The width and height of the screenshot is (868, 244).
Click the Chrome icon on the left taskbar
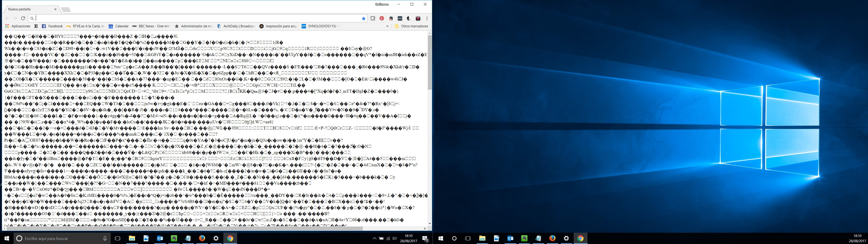(230, 238)
